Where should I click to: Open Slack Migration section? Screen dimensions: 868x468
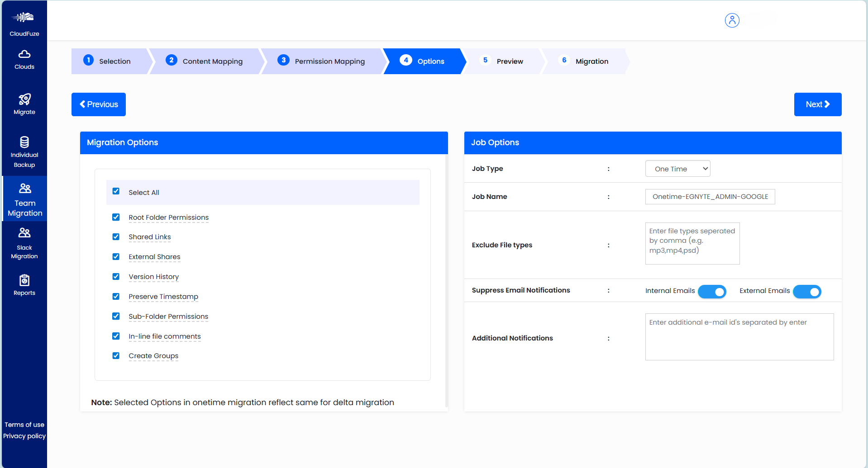point(24,243)
